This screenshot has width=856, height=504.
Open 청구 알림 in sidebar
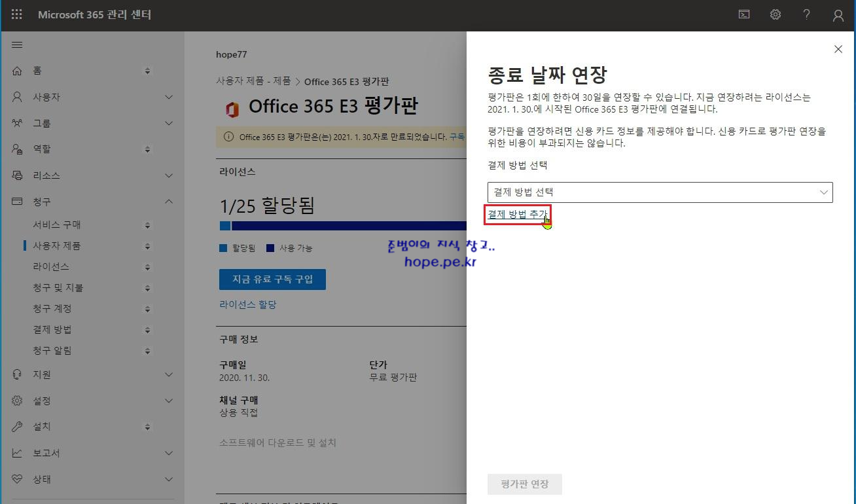tap(52, 351)
